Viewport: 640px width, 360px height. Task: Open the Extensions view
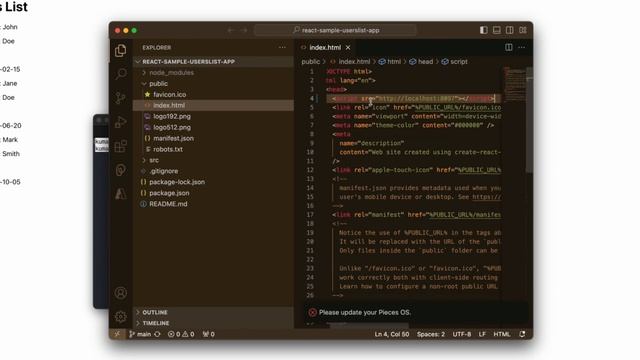pyautogui.click(x=120, y=146)
